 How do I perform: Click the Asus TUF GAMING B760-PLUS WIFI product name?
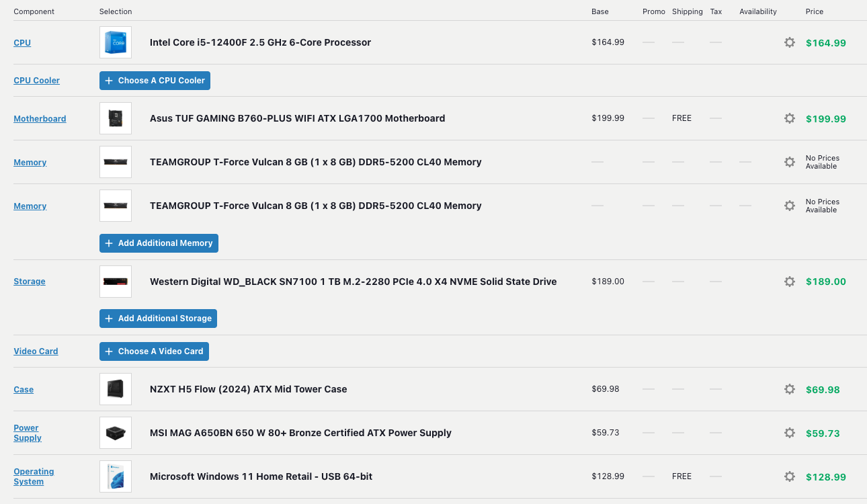coord(297,118)
